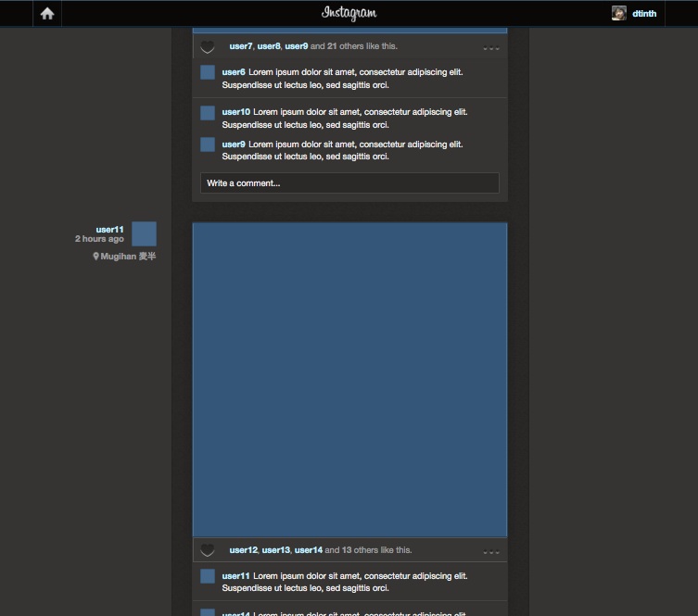698x616 pixels.
Task: Click user11's comment avatar below the photo
Action: click(x=208, y=576)
